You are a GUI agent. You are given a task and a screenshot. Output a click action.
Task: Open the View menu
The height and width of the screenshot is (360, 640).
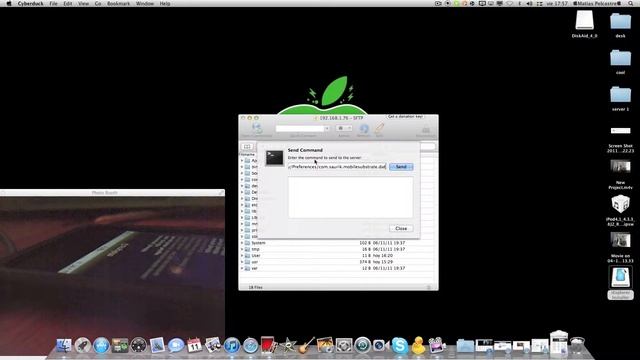click(83, 3)
